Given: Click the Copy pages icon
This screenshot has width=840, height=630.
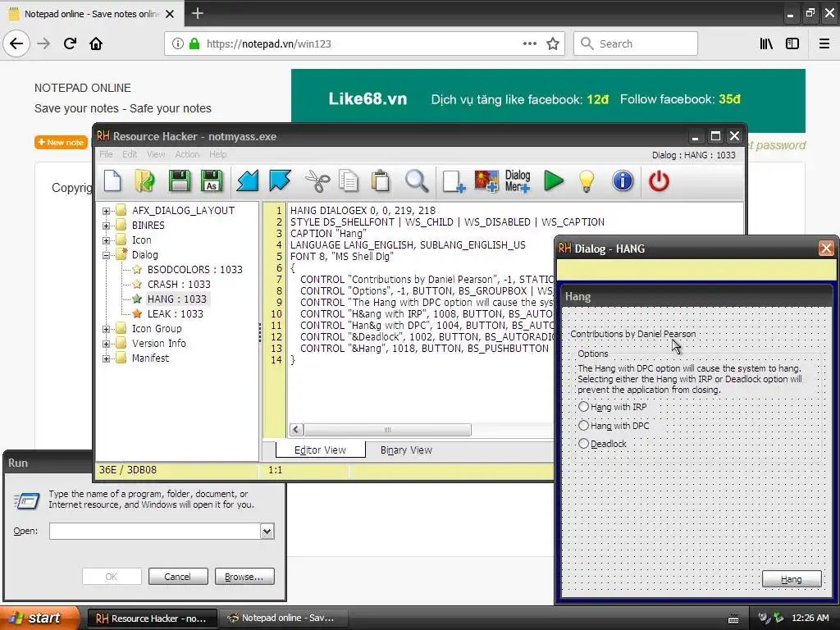Looking at the screenshot, I should click(348, 181).
